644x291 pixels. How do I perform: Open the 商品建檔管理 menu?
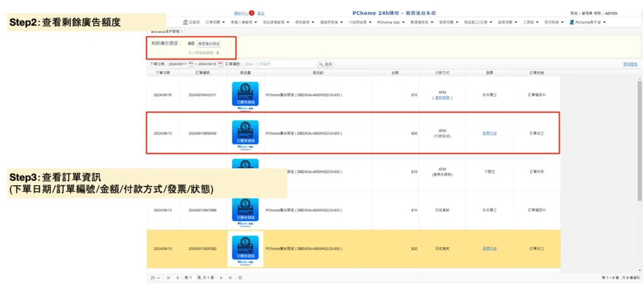275,22
